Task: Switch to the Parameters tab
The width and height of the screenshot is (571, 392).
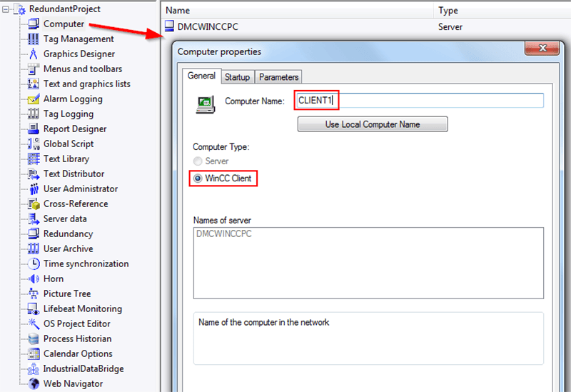Action: click(x=278, y=77)
